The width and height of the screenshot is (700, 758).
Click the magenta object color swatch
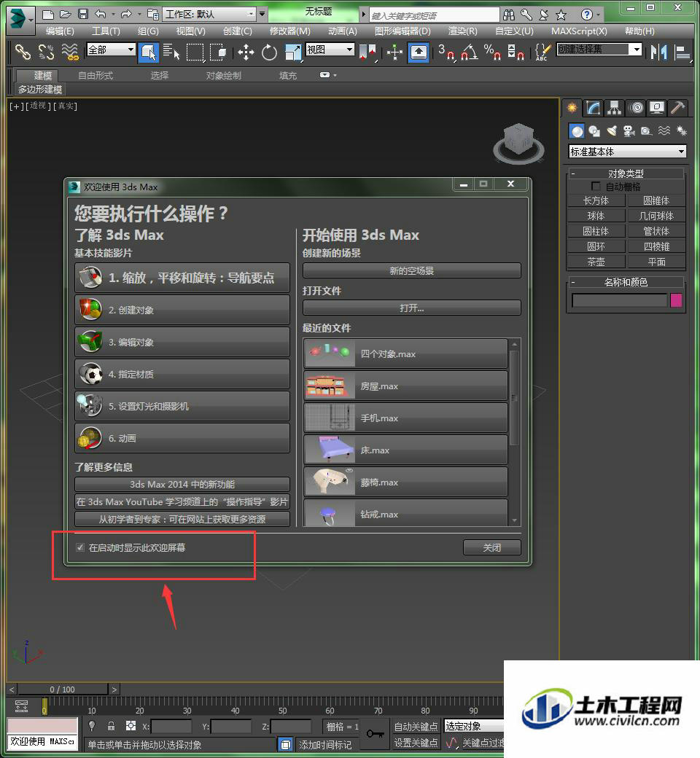pyautogui.click(x=676, y=300)
